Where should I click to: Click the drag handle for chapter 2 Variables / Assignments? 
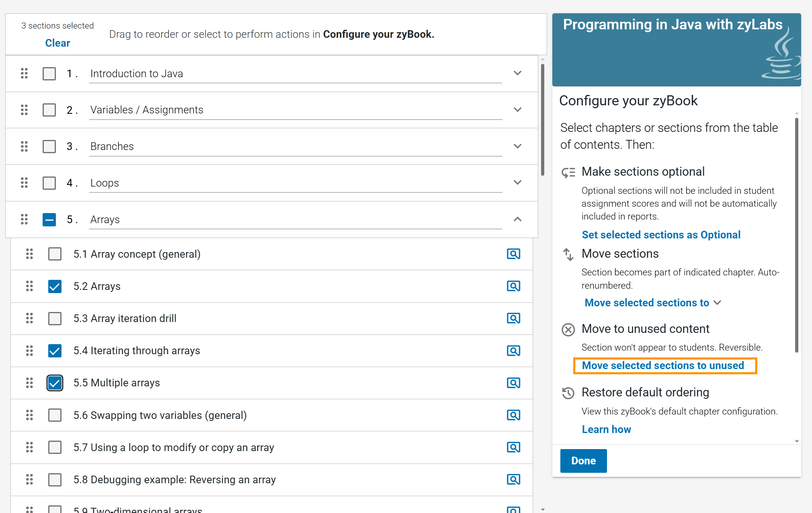(x=24, y=110)
